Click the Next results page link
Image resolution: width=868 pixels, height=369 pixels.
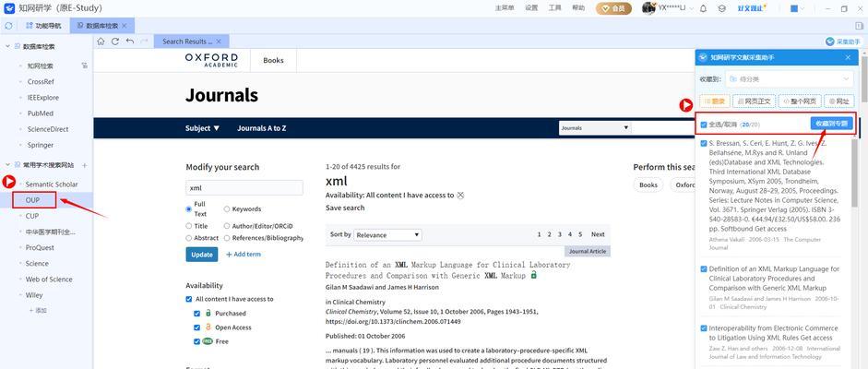(x=598, y=234)
